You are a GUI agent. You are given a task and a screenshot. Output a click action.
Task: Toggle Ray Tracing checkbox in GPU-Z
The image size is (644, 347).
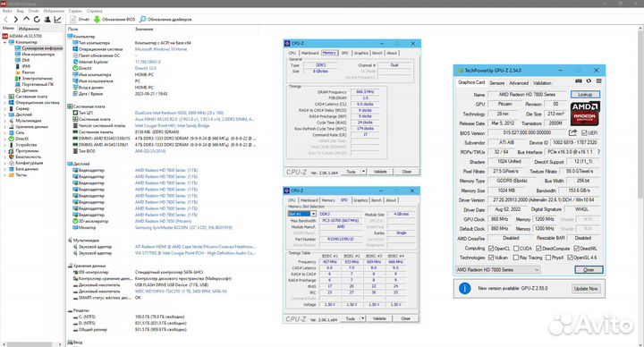coord(516,258)
